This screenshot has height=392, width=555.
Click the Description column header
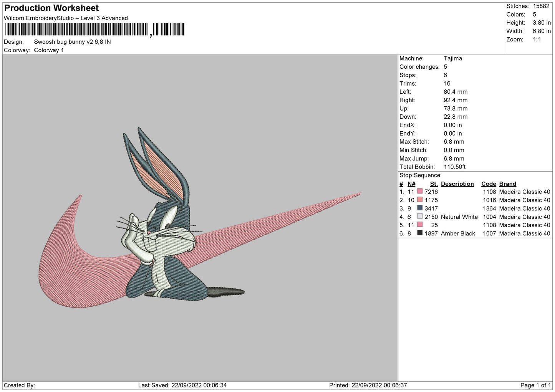click(457, 184)
